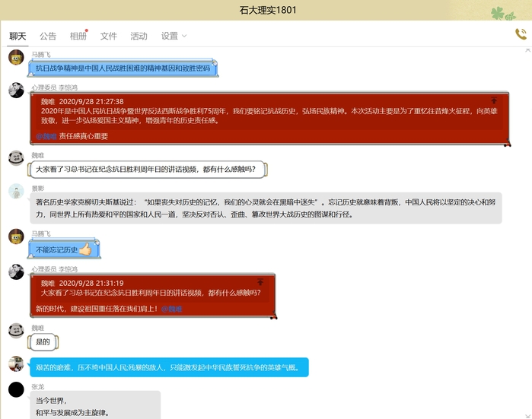Click 张龙's black circular avatar

point(16,390)
